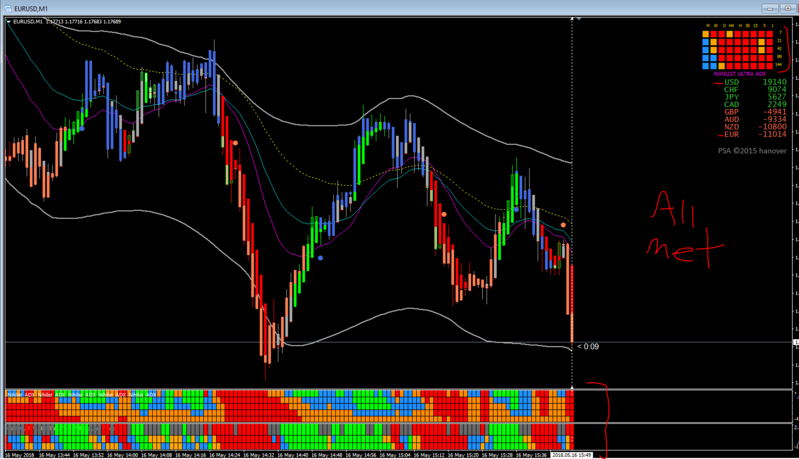Click the top-left orange ADX grid square
This screenshot has width=799, height=459.
(706, 34)
